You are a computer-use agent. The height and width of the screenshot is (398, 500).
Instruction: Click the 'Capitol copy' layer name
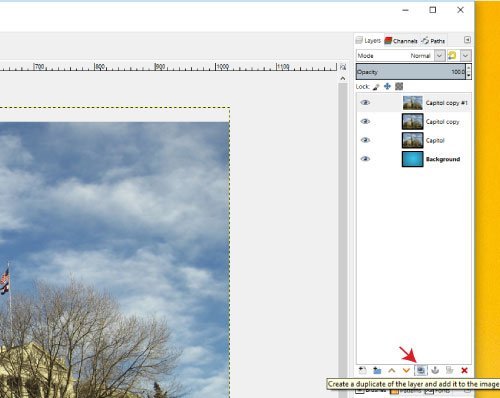tap(442, 122)
